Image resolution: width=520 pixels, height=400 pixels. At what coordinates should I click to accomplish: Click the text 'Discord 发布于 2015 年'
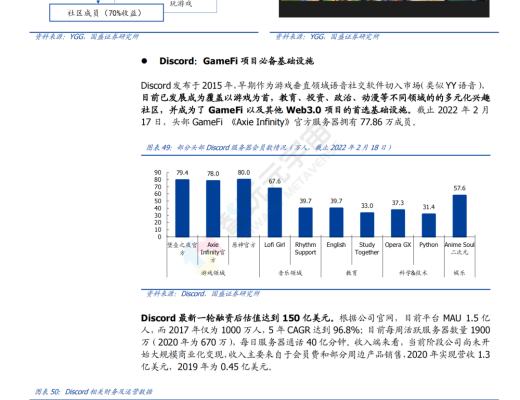[187, 86]
